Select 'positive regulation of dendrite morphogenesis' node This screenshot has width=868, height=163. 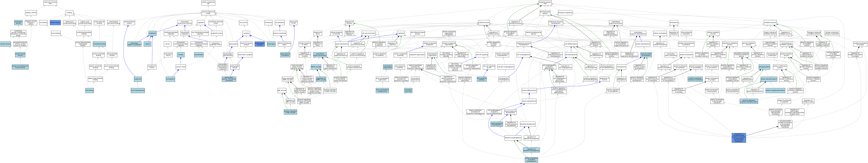coord(531,160)
